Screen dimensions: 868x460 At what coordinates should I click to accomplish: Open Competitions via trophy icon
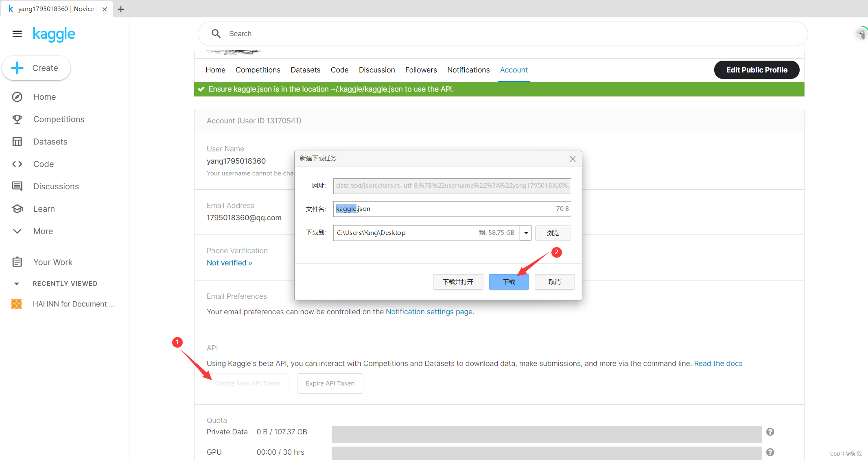pos(17,119)
